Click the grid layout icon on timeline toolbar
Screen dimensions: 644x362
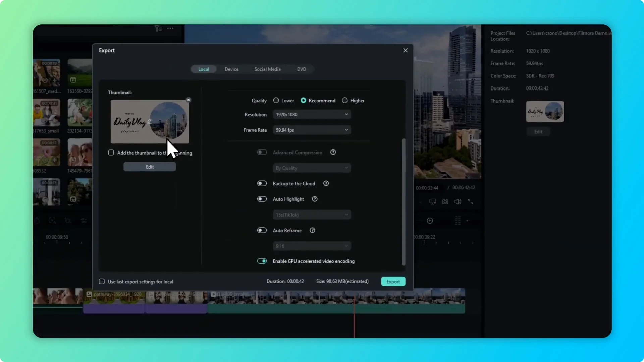pos(458,221)
